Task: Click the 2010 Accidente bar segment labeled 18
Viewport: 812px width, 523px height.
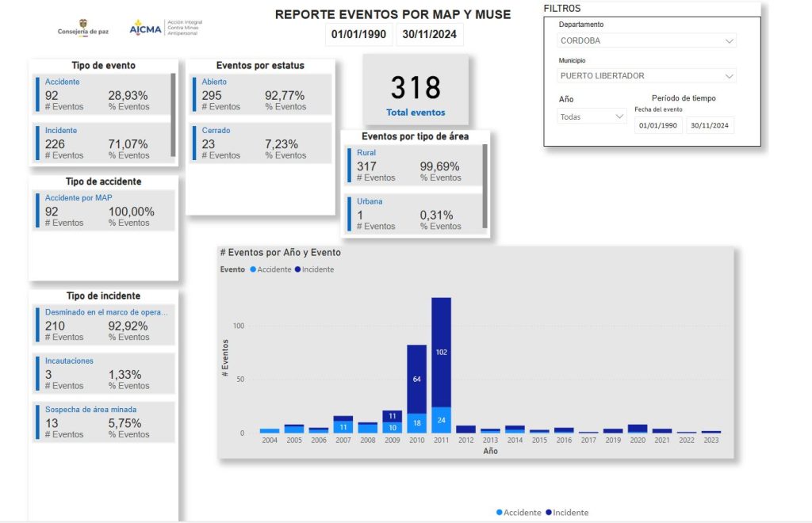Action: pos(417,423)
